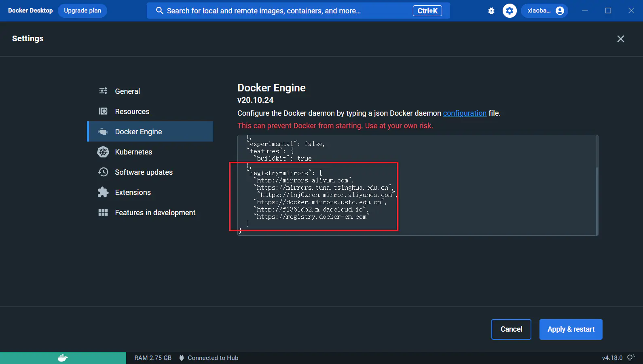643x364 pixels.
Task: Click the lightbulb feedback icon near v4.18.0
Action: click(x=631, y=358)
